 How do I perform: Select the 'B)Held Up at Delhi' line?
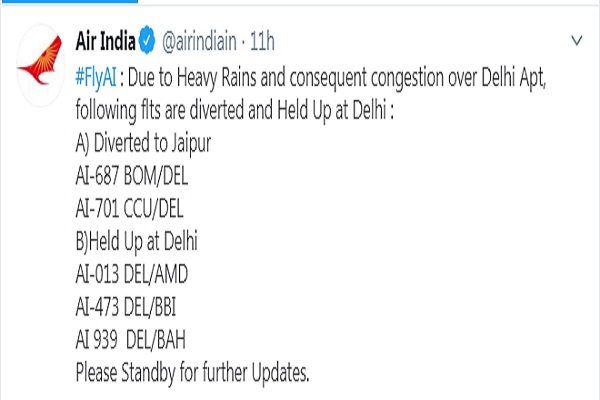(x=138, y=242)
